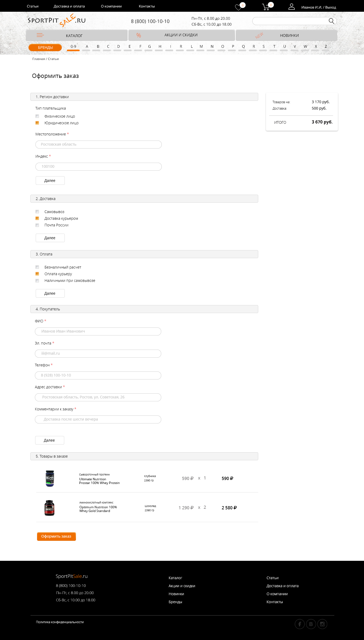The width and height of the screenshot is (364, 640).
Task: Check the Физическое лицо checkbox
Action: (37, 116)
